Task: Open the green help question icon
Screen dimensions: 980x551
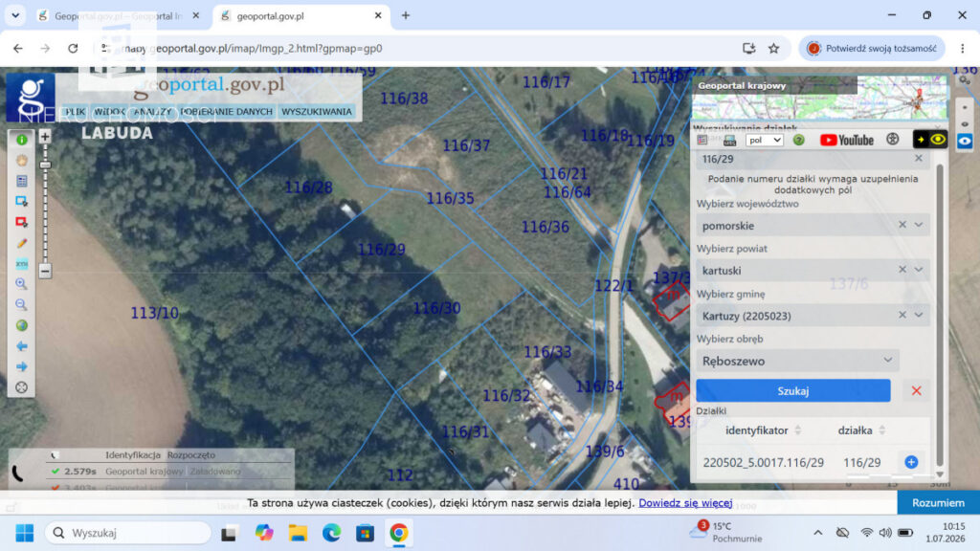Action: [799, 140]
